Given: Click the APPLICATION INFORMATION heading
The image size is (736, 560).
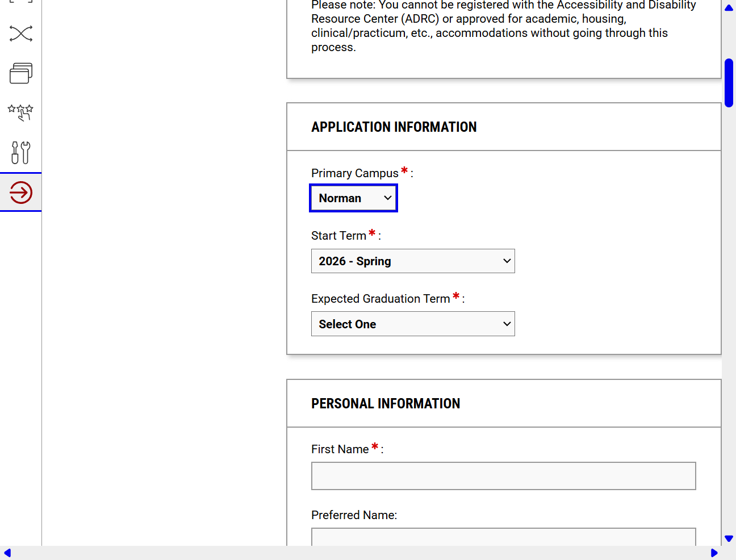Looking at the screenshot, I should click(x=394, y=127).
